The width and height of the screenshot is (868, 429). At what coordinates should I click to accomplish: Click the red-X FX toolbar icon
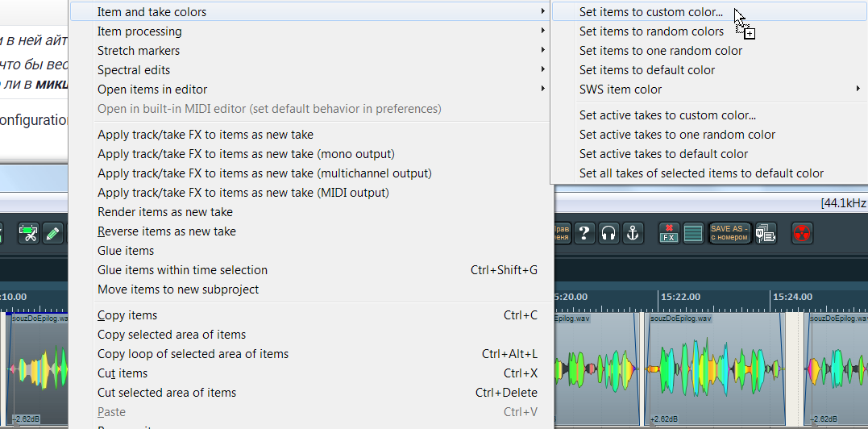click(669, 234)
